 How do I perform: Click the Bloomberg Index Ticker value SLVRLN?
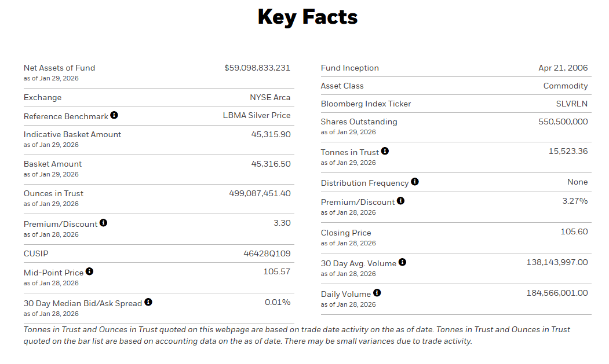(571, 104)
